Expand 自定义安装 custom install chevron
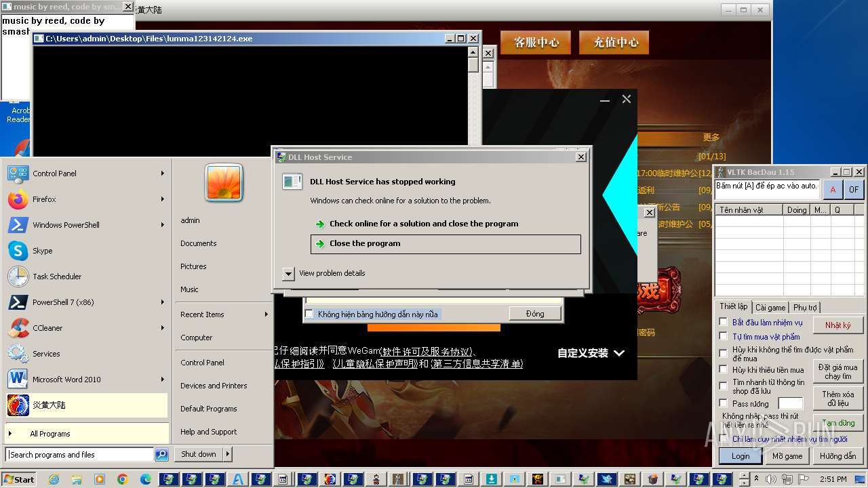The width and height of the screenshot is (868, 488). click(x=619, y=353)
